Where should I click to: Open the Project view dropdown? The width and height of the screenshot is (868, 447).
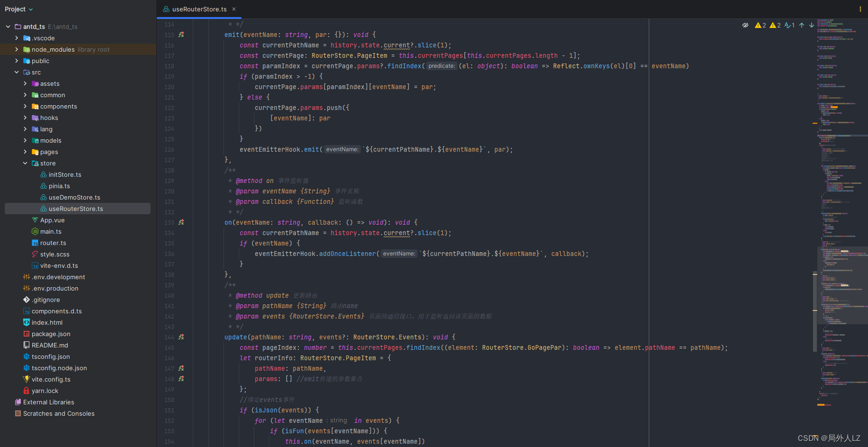[19, 9]
